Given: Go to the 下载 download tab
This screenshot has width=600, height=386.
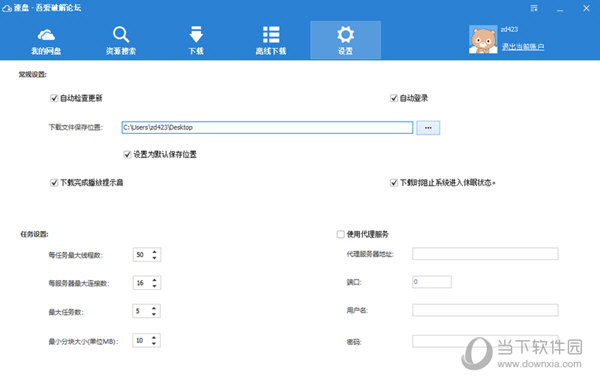Looking at the screenshot, I should [x=196, y=41].
